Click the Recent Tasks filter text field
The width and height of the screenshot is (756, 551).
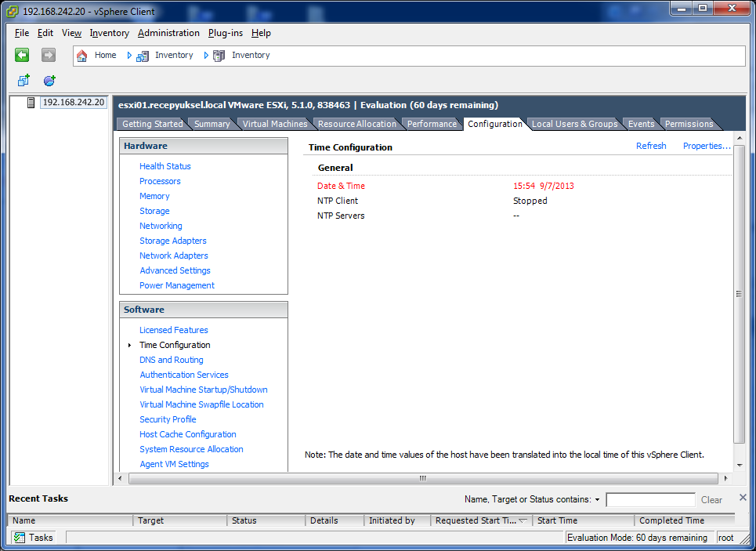tap(650, 500)
